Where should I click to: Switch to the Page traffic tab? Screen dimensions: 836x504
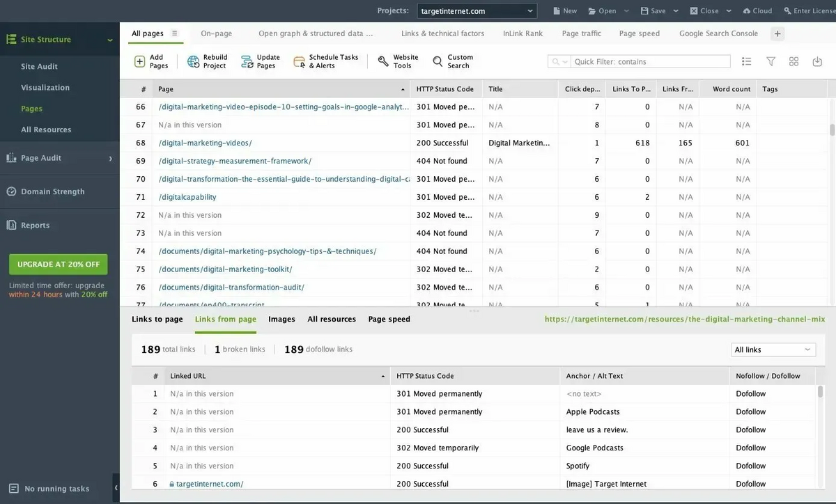click(x=581, y=33)
